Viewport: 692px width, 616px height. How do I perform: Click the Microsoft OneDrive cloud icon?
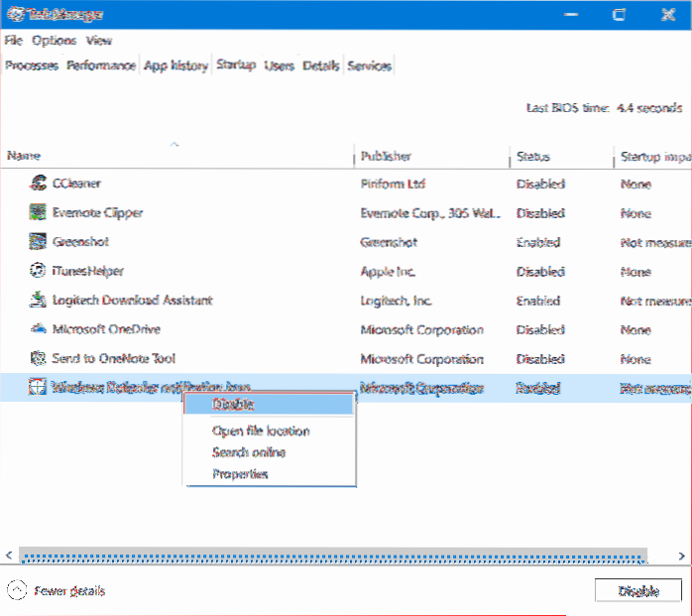click(x=38, y=329)
